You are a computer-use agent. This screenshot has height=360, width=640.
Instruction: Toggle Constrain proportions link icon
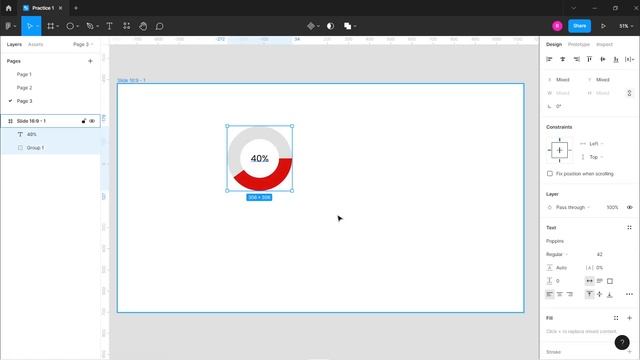pos(629,93)
